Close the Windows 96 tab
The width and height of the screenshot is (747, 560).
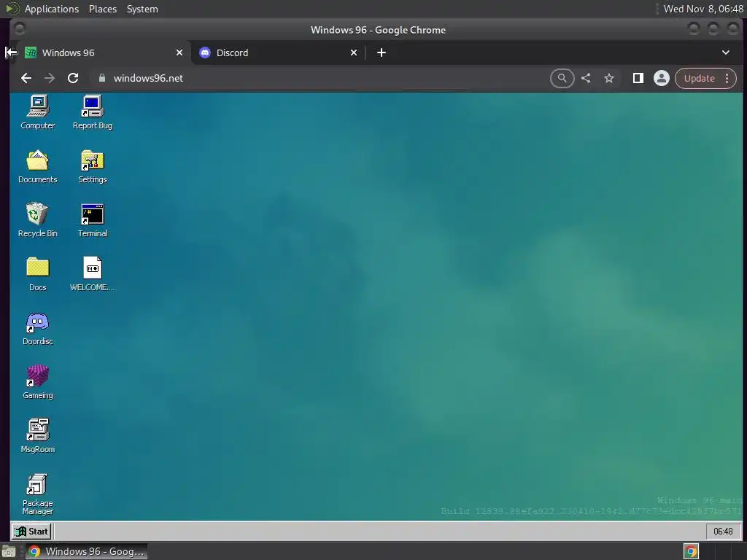pos(179,52)
